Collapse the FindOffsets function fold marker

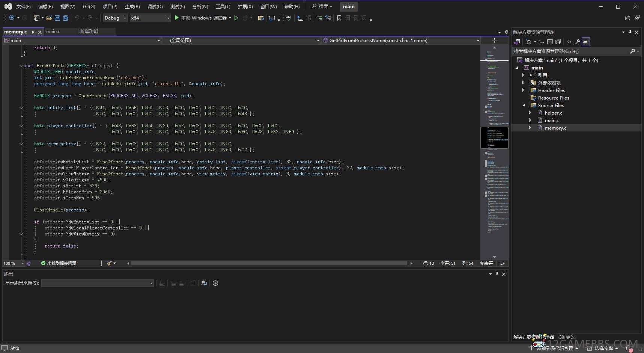(x=21, y=65)
